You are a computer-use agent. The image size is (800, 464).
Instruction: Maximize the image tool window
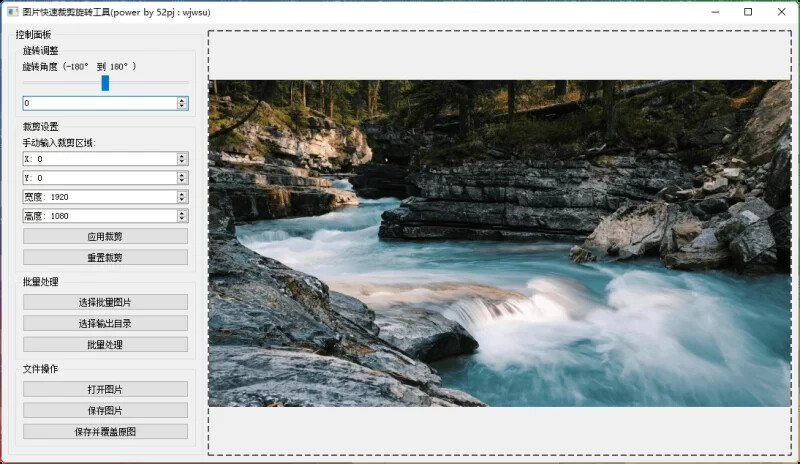coord(748,12)
